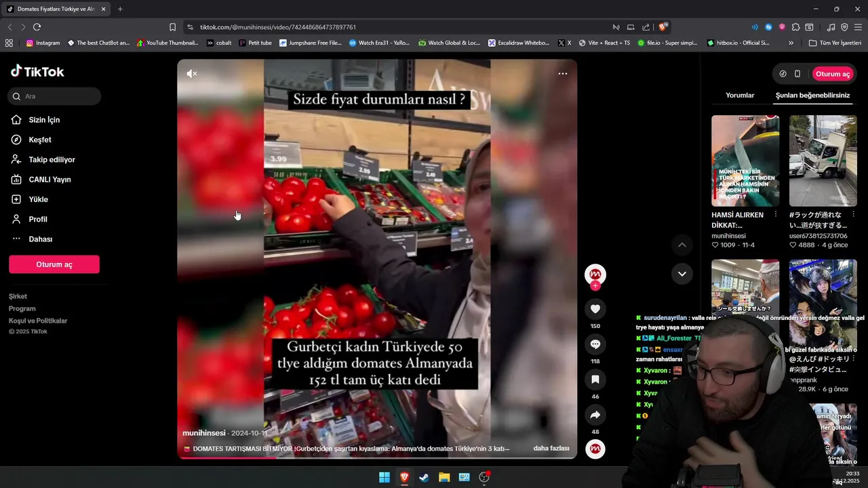
Task: Show more bookmarks chevron
Action: [x=791, y=43]
